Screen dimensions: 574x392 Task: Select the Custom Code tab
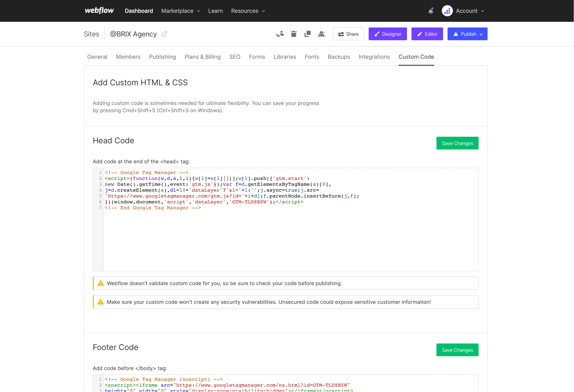[416, 57]
